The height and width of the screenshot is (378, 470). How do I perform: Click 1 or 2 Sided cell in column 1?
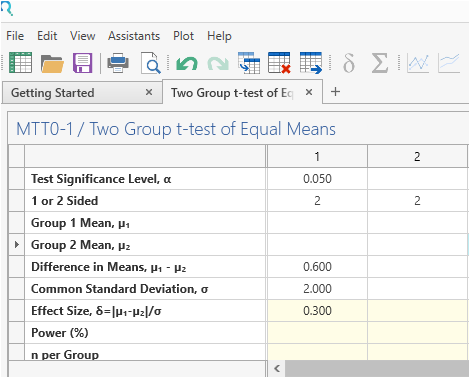coord(317,201)
